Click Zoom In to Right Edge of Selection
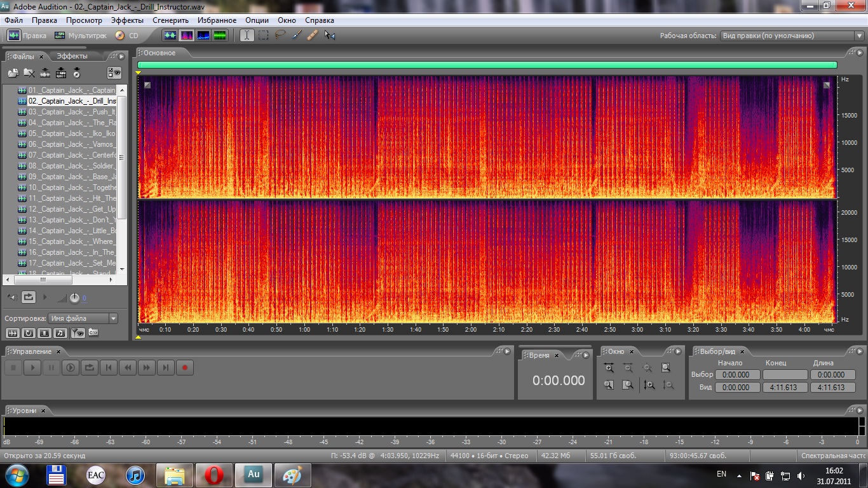This screenshot has height=488, width=868. pyautogui.click(x=628, y=384)
